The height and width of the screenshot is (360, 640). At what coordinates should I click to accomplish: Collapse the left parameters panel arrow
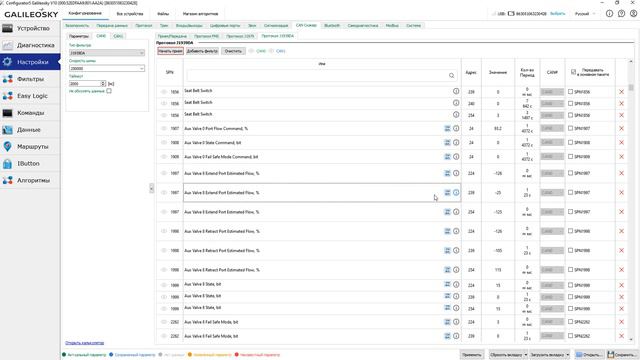point(151,188)
